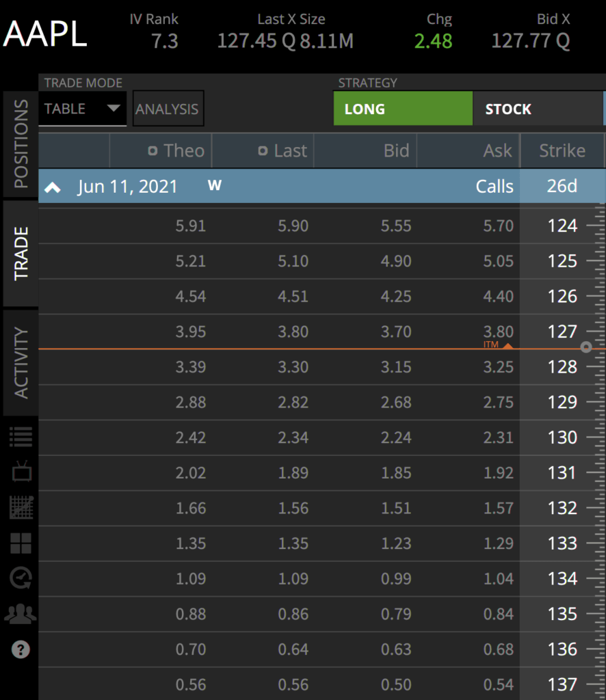Click the IV Rank value 7.3
The image size is (606, 700).
pyautogui.click(x=165, y=42)
